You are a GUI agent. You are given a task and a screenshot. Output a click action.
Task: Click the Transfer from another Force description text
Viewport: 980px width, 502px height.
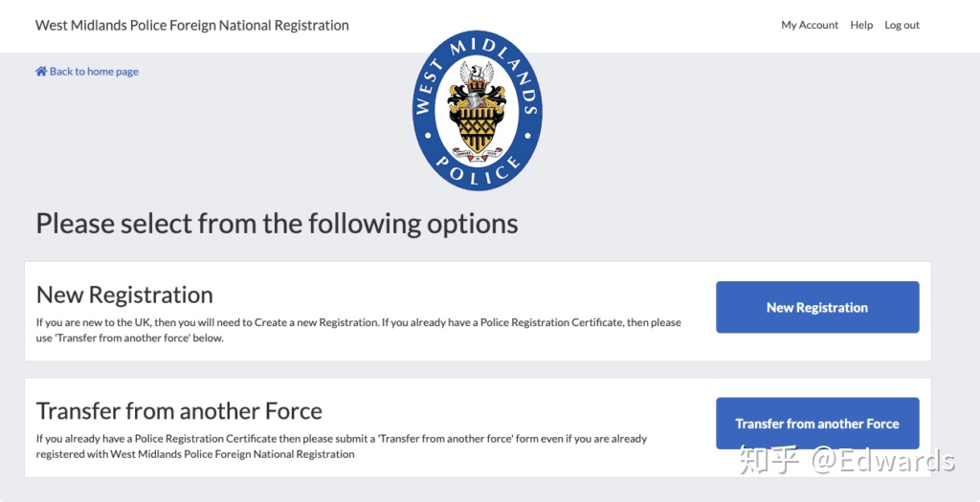click(341, 447)
